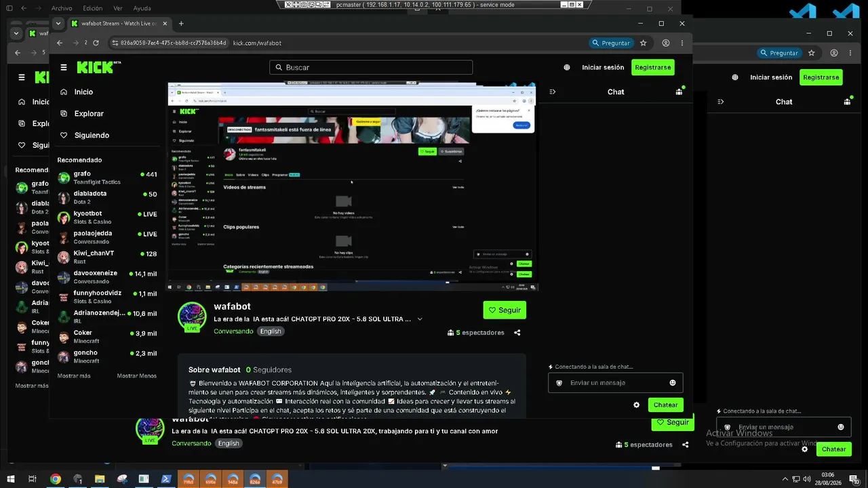Open Task View on the taskbar
Screen dimensions: 868x488
tap(33, 479)
